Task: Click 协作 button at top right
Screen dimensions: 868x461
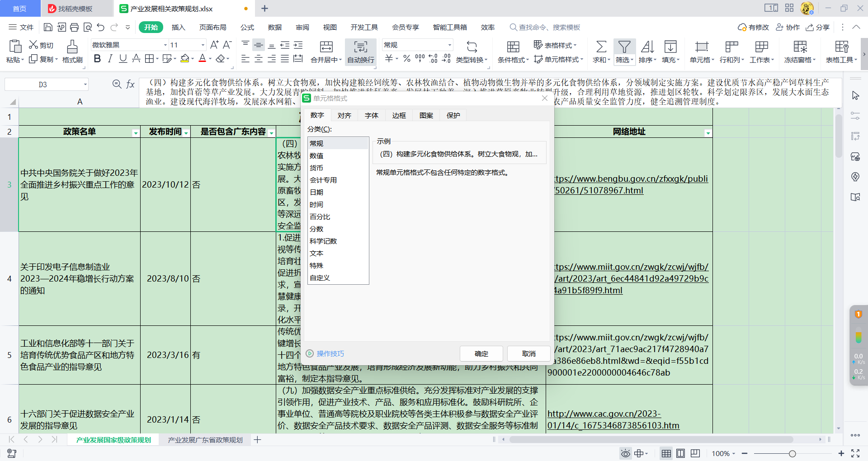Action: click(788, 27)
